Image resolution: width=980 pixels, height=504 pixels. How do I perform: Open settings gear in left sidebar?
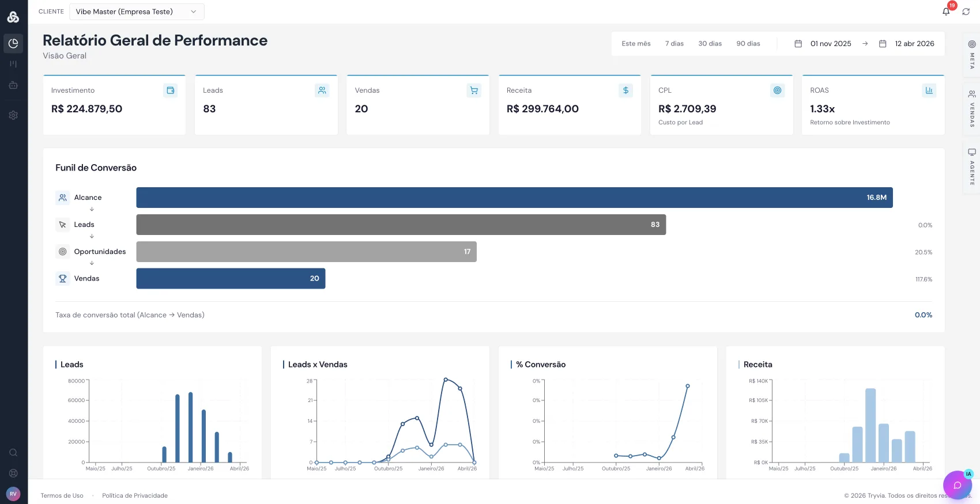(x=13, y=115)
